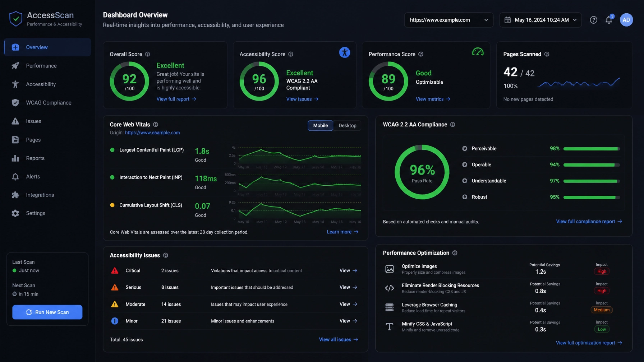Open the https://www.example.com site dropdown

(x=448, y=20)
